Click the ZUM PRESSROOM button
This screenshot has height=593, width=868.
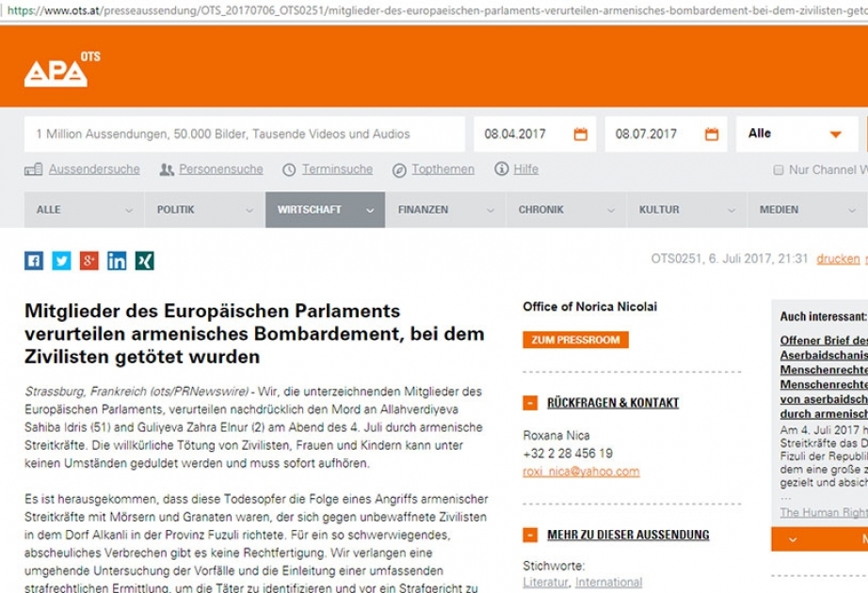coord(576,340)
